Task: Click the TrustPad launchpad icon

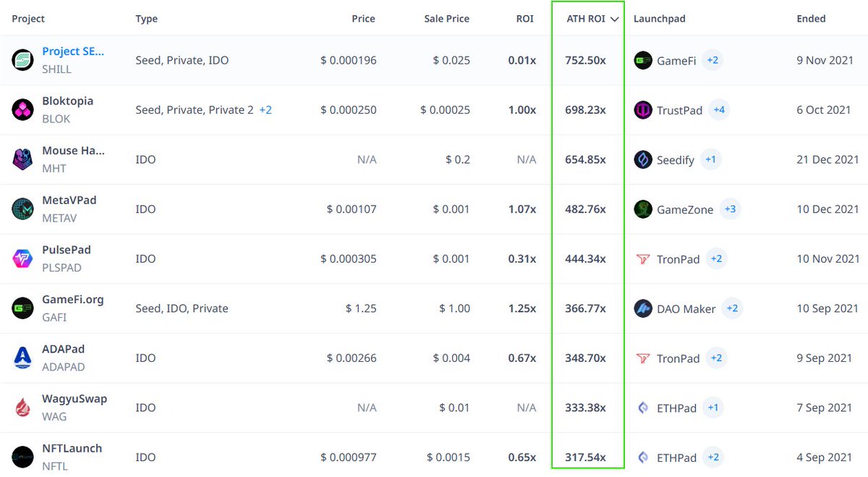Action: tap(643, 110)
